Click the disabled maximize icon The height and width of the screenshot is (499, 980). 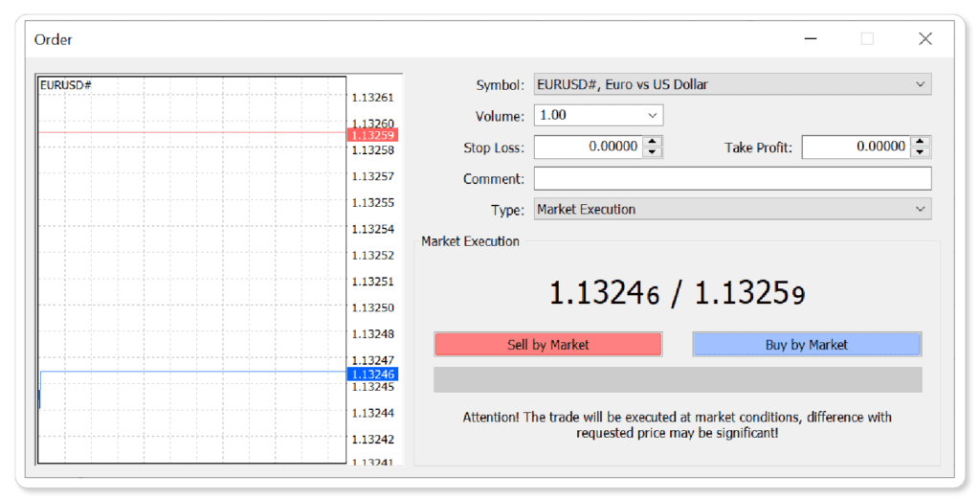tap(867, 38)
